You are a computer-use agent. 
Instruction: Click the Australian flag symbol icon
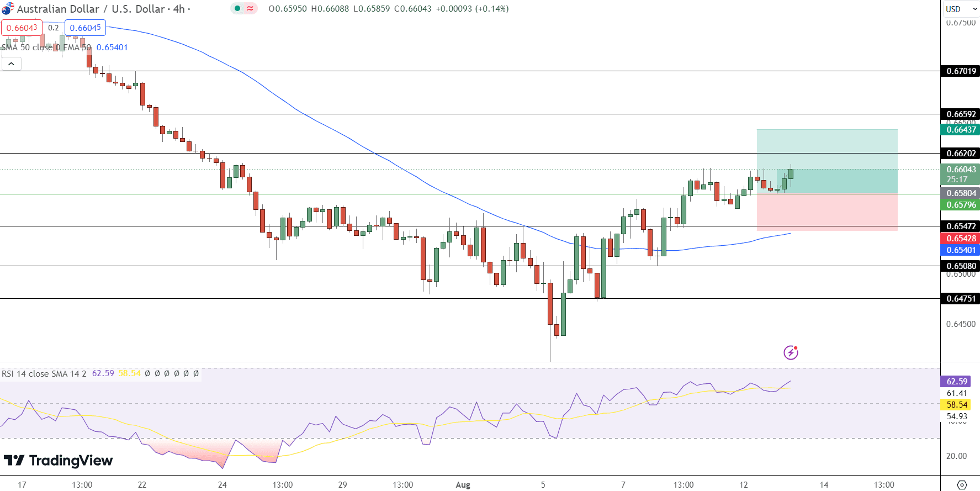click(x=8, y=8)
